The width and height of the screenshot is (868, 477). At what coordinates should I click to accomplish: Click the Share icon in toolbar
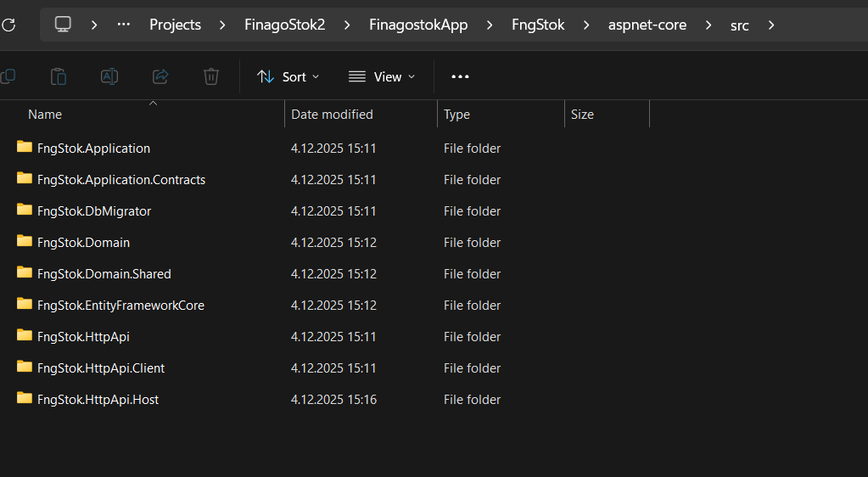[160, 76]
